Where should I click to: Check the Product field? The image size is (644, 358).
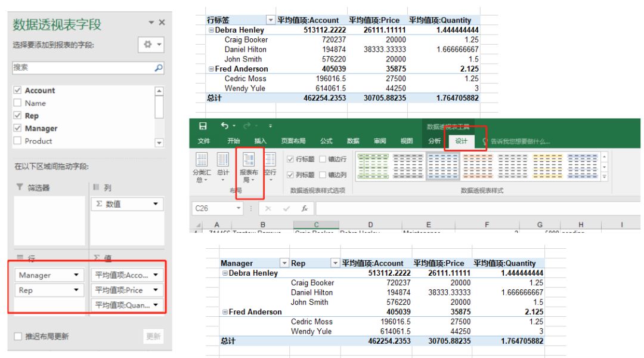17,141
